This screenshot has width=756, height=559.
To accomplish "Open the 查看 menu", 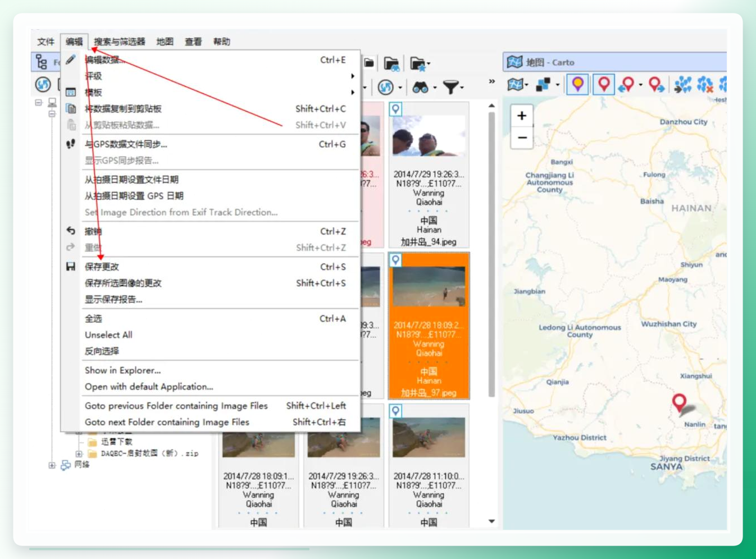I will tap(193, 42).
